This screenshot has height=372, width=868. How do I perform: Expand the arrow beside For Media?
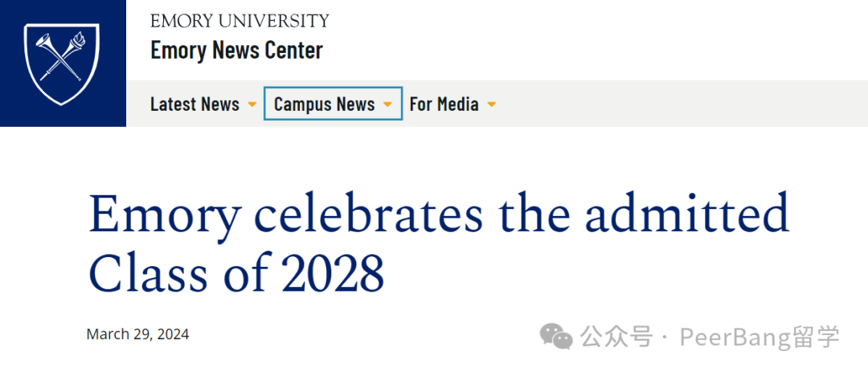491,104
